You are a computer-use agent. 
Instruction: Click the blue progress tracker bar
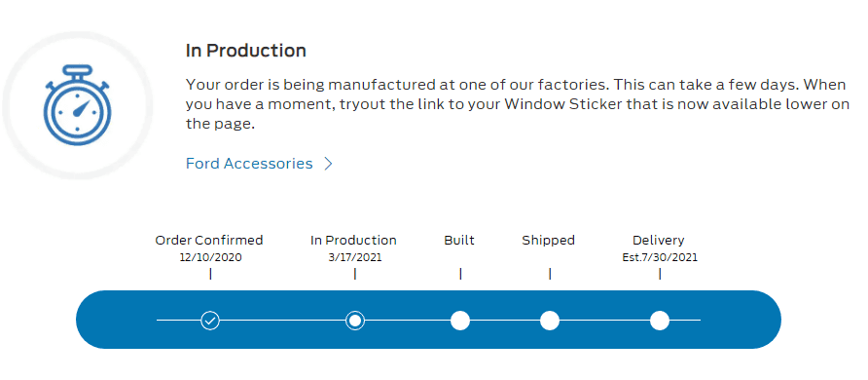point(428,320)
